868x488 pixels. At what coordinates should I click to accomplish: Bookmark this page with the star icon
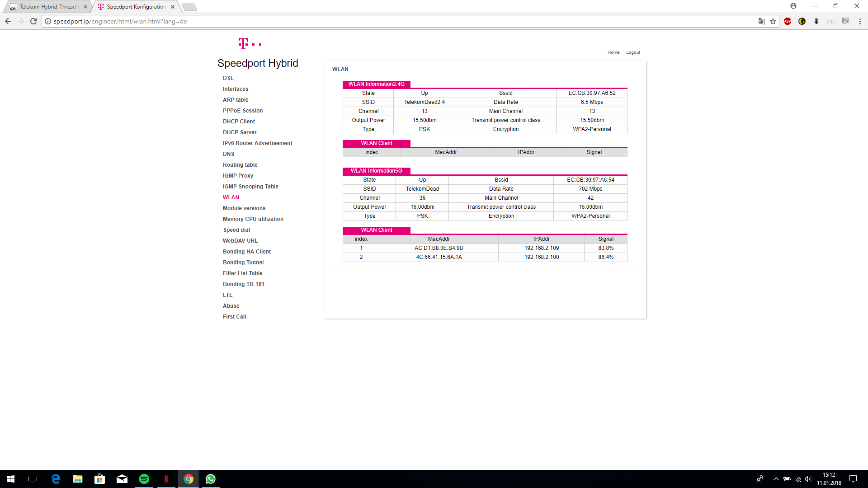coord(773,21)
